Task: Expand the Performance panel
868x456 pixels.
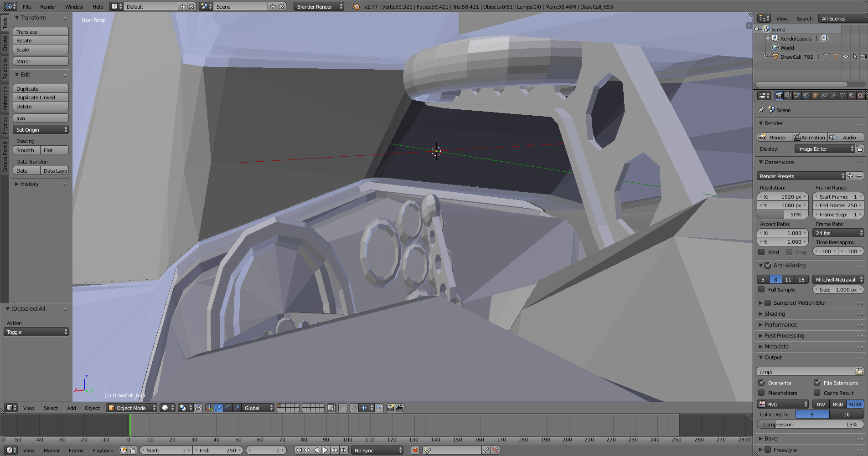Action: (x=780, y=324)
